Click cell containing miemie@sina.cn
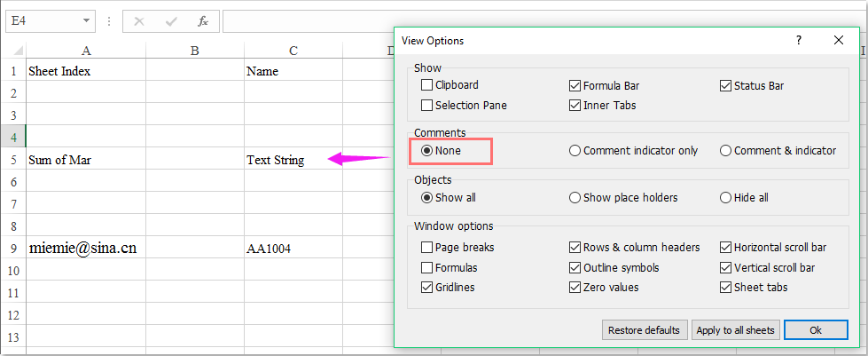The width and height of the screenshot is (868, 356). point(83,249)
